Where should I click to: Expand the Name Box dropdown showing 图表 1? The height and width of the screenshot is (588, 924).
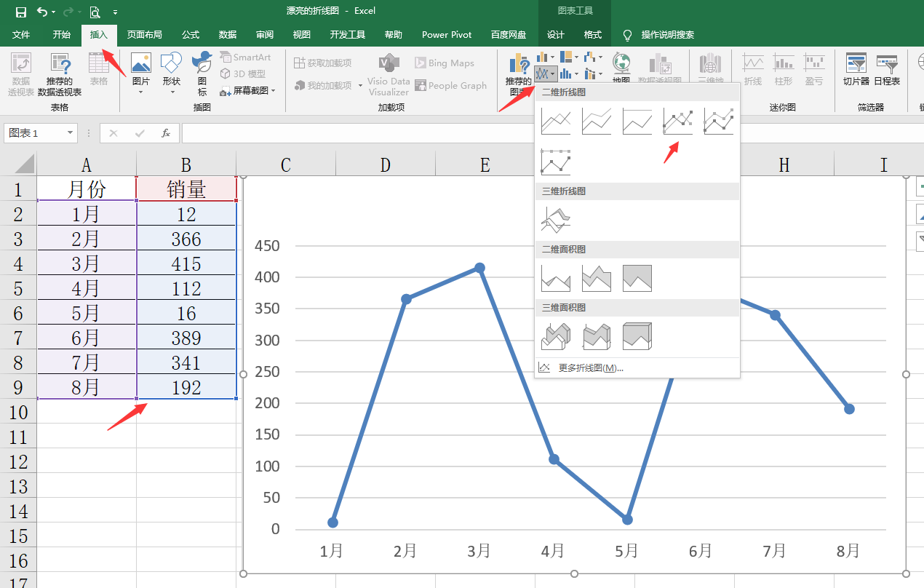(x=71, y=133)
